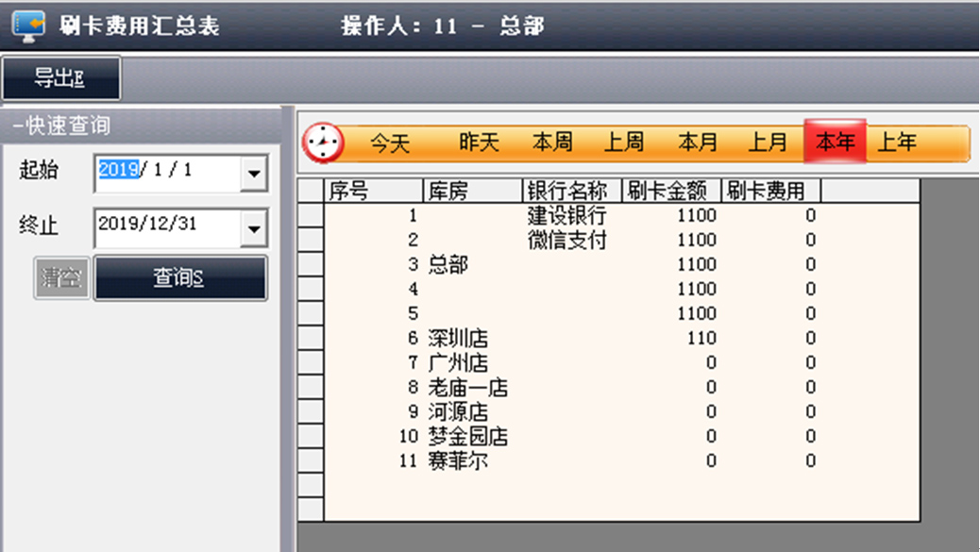Select the 上周 quick range tab
This screenshot has width=980, height=552.
(624, 142)
